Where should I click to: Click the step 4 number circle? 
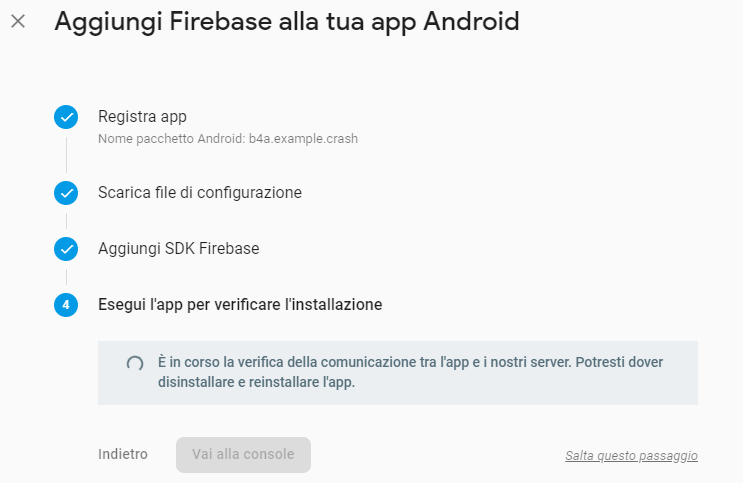pos(66,304)
